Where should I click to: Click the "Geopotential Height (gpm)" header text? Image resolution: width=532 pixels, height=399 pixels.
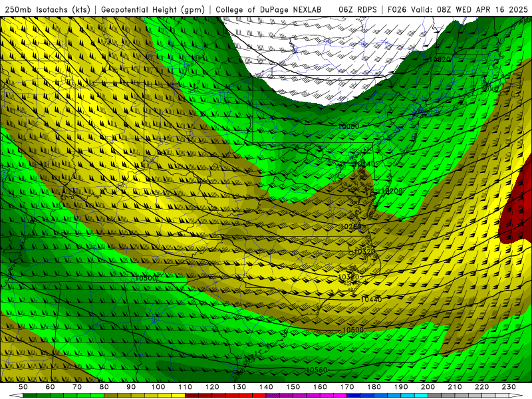coord(153,9)
